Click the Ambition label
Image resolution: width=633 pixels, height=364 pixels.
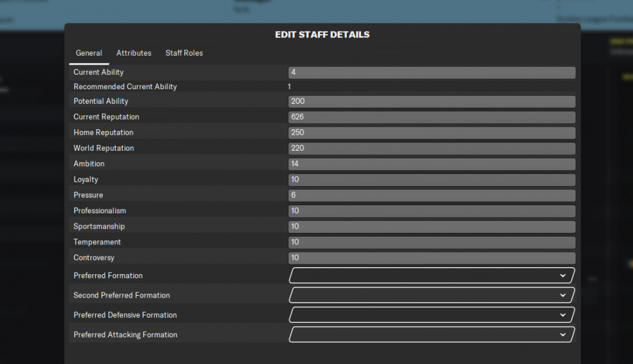[x=89, y=164]
